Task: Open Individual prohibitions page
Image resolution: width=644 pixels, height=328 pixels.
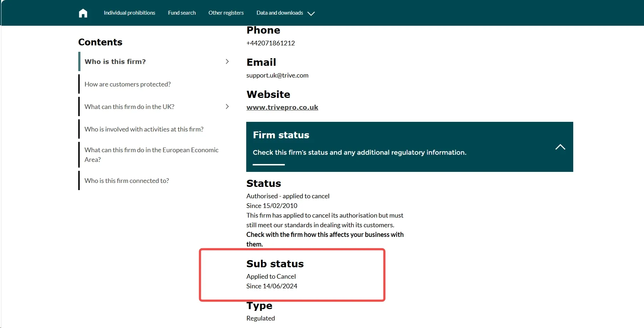Action: coord(129,13)
